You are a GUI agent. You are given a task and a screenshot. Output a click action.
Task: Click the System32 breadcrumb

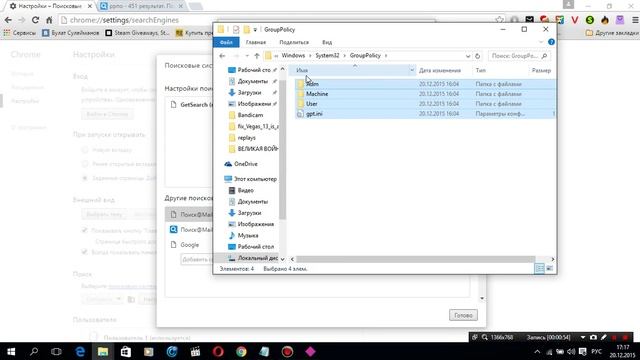(327, 56)
